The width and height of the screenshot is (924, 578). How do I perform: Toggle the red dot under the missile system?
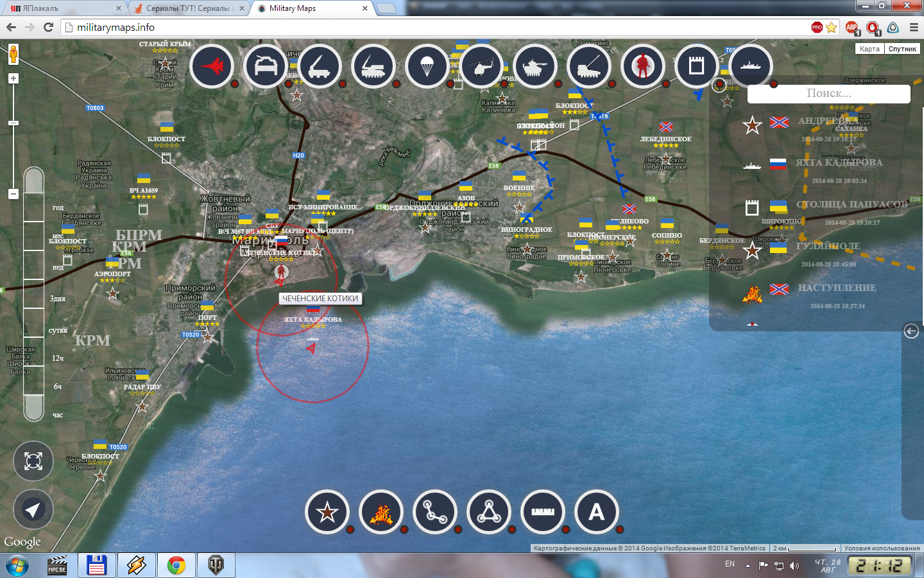[397, 84]
